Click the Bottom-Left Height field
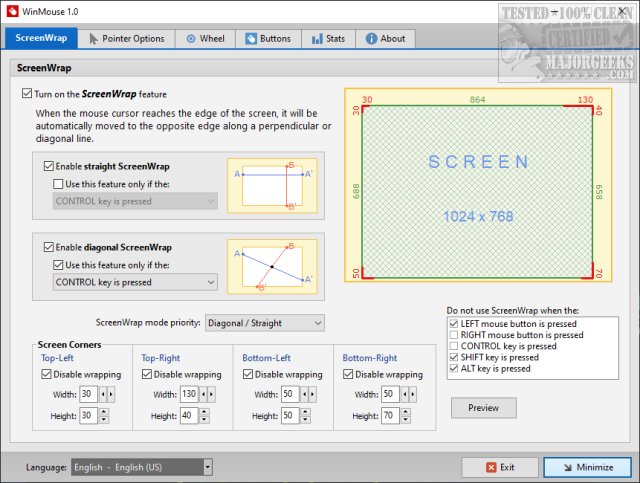 (290, 416)
